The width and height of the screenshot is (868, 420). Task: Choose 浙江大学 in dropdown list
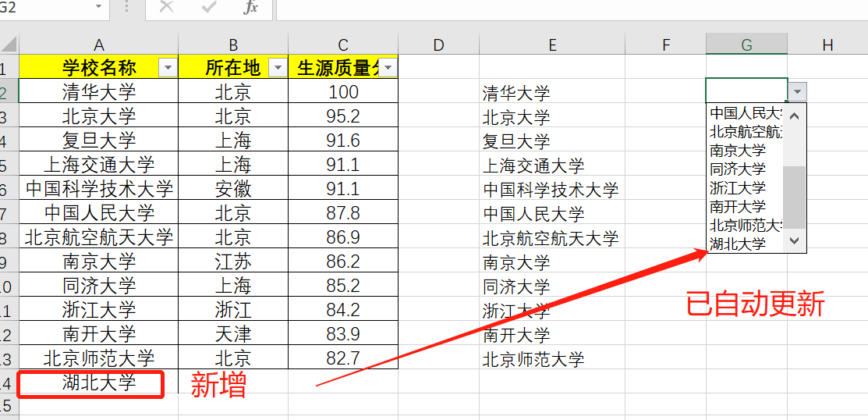coord(746,188)
